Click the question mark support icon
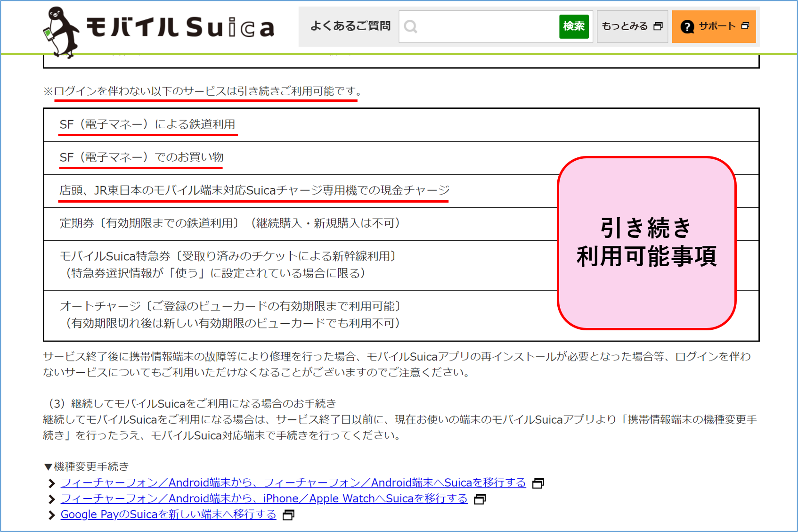The height and width of the screenshot is (532, 798). pyautogui.click(x=687, y=27)
